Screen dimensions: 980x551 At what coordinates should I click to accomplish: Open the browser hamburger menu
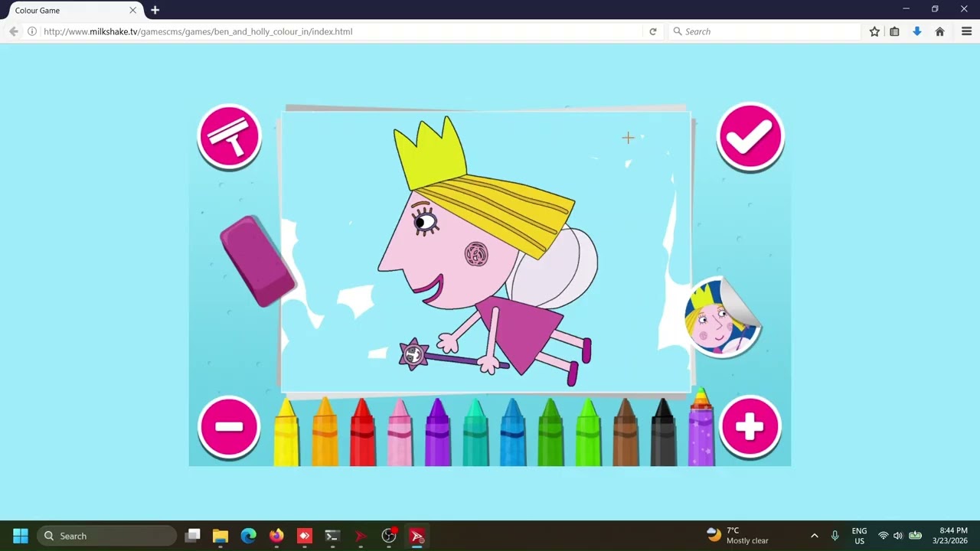[966, 31]
